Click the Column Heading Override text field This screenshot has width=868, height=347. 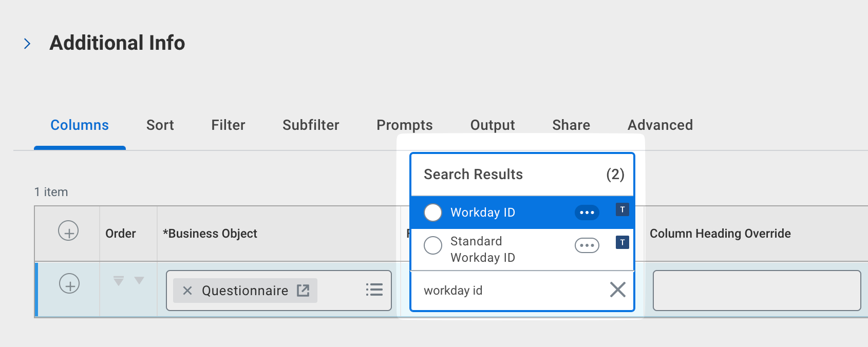(x=756, y=291)
